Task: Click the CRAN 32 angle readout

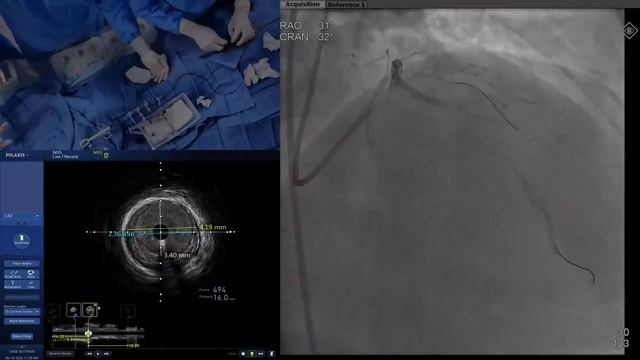Action: (x=306, y=37)
